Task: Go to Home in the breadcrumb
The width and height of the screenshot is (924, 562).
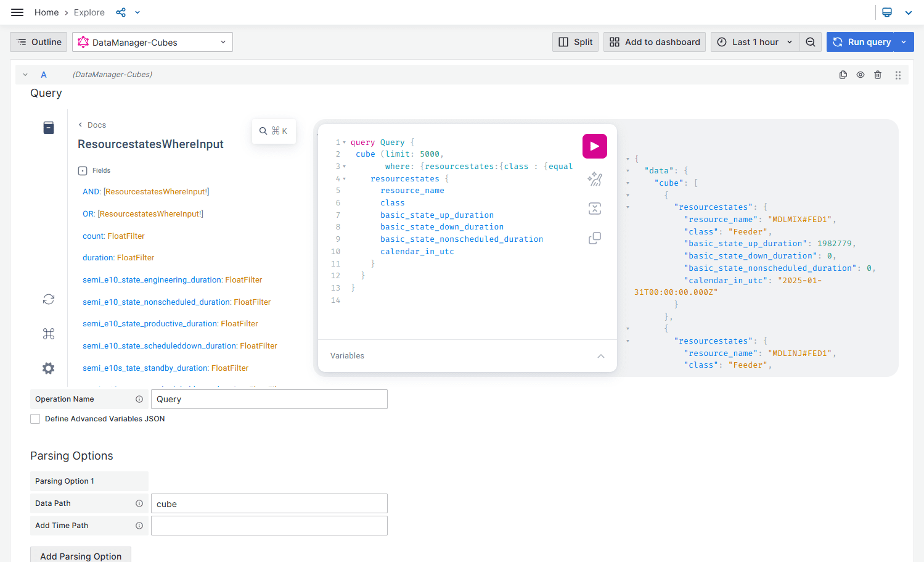Action: [x=46, y=12]
